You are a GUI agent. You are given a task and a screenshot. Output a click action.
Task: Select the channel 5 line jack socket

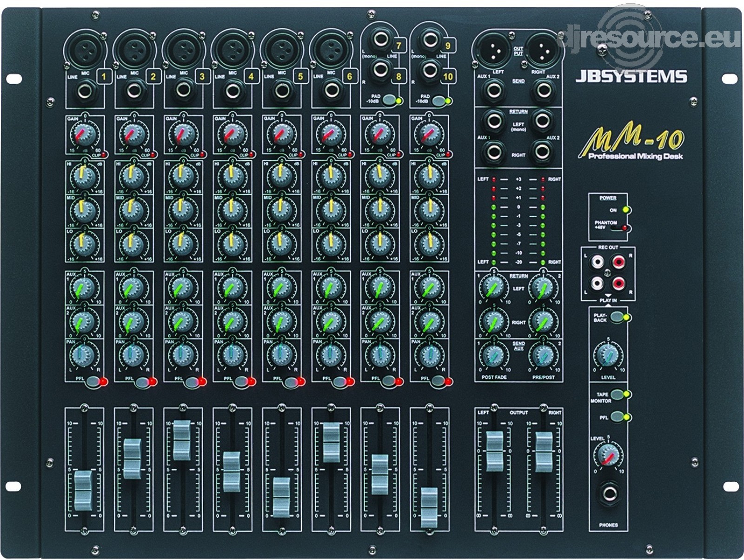[x=282, y=90]
